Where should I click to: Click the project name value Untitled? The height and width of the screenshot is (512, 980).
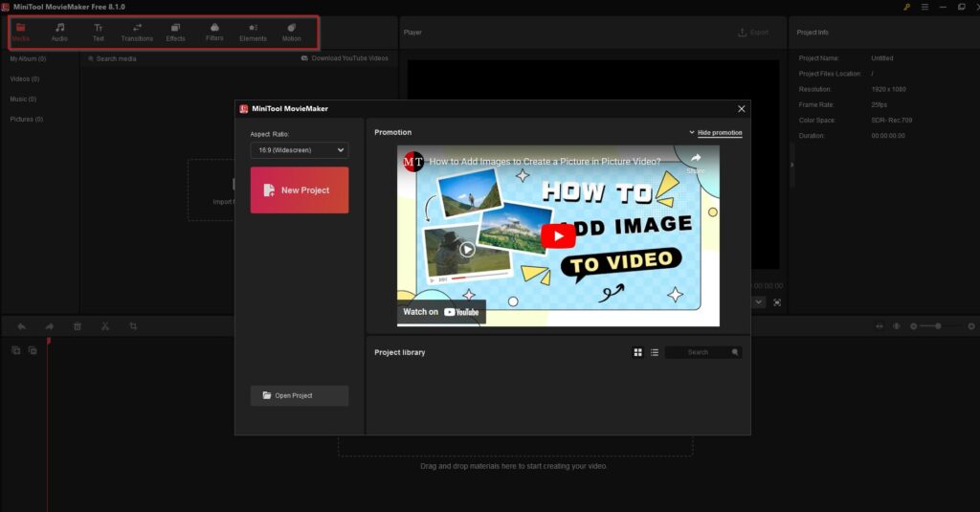(x=881, y=58)
